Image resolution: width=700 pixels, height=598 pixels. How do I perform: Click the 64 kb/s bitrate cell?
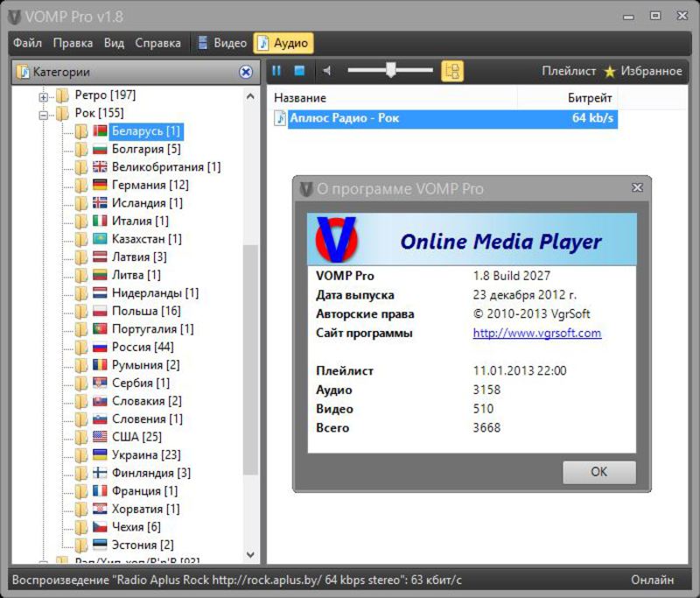click(592, 118)
